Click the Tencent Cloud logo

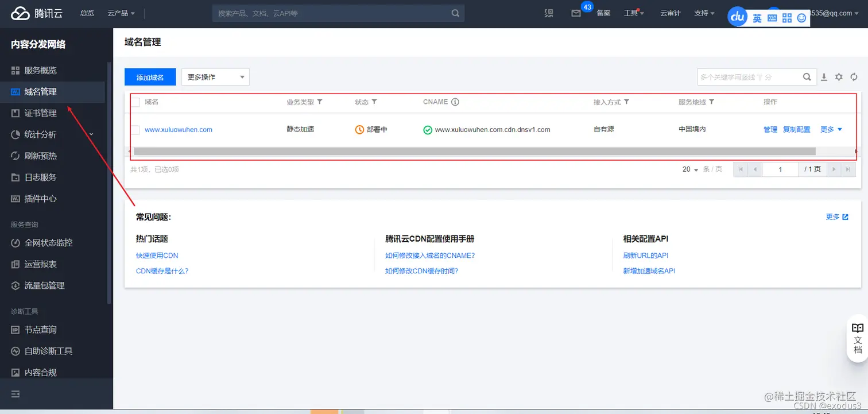[36, 13]
